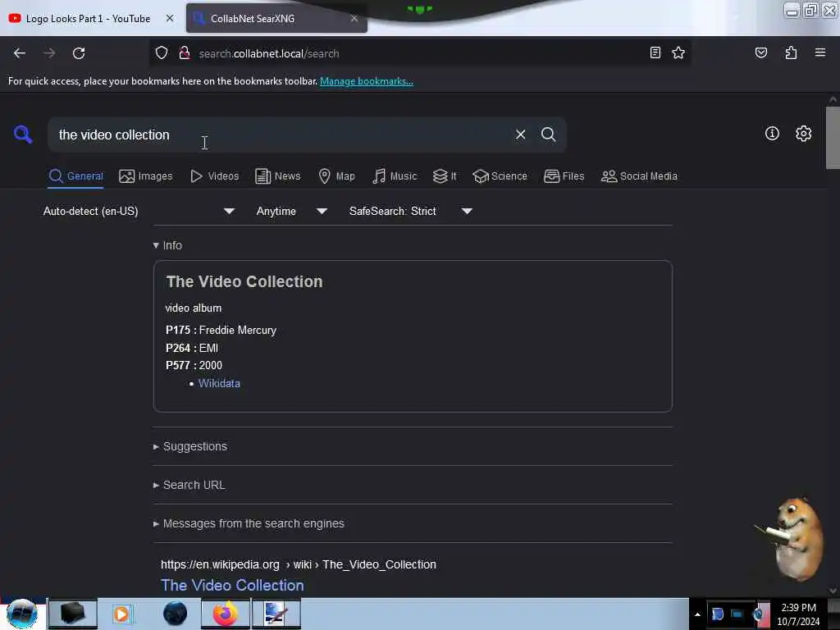Click the taskbar clock showing 2:39 PM

pos(798,614)
